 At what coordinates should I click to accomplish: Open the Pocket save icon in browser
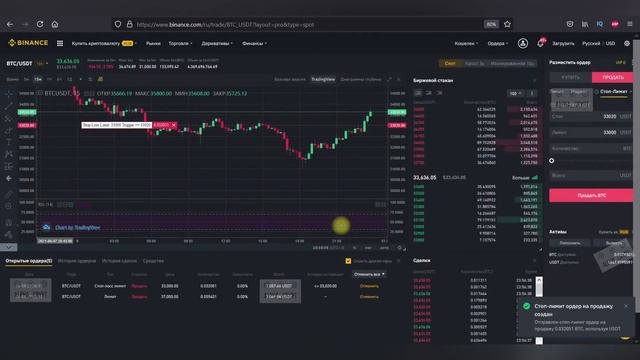570,24
